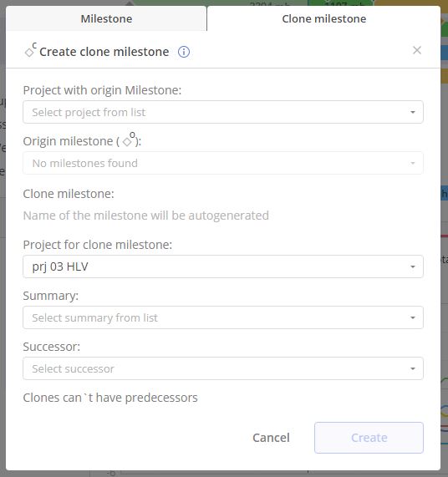The width and height of the screenshot is (448, 477).
Task: Expand arrow of prj 03 HLV dropdown
Action: 413,266
